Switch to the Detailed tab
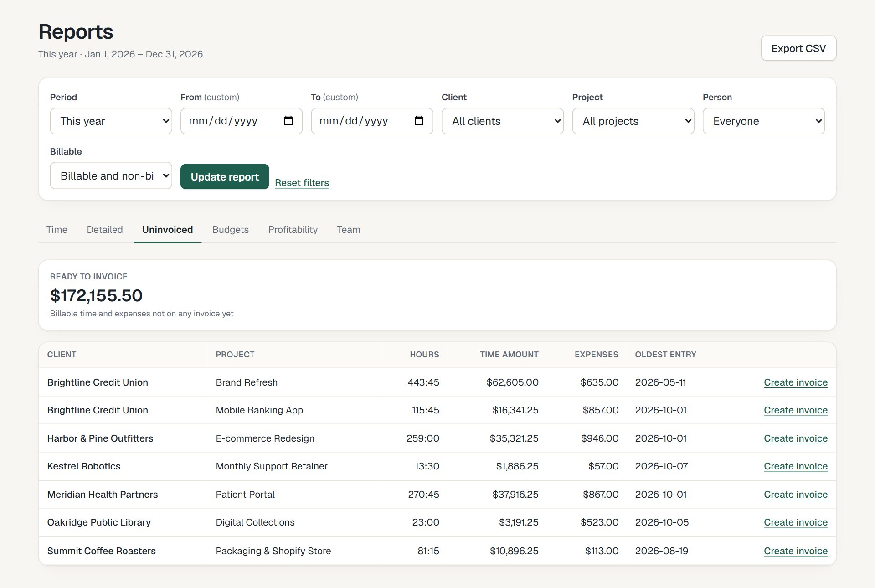Viewport: 875px width, 588px height. [x=105, y=230]
